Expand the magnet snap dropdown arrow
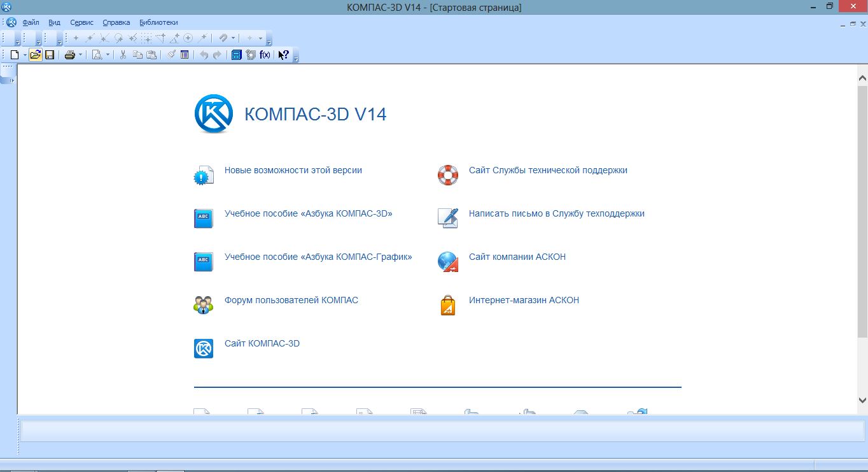868x472 pixels. [234, 38]
